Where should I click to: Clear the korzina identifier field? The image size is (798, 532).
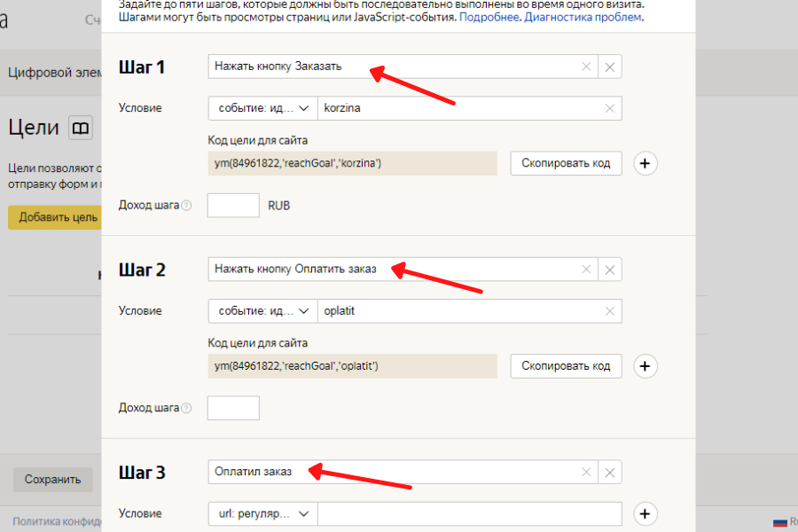coord(610,108)
